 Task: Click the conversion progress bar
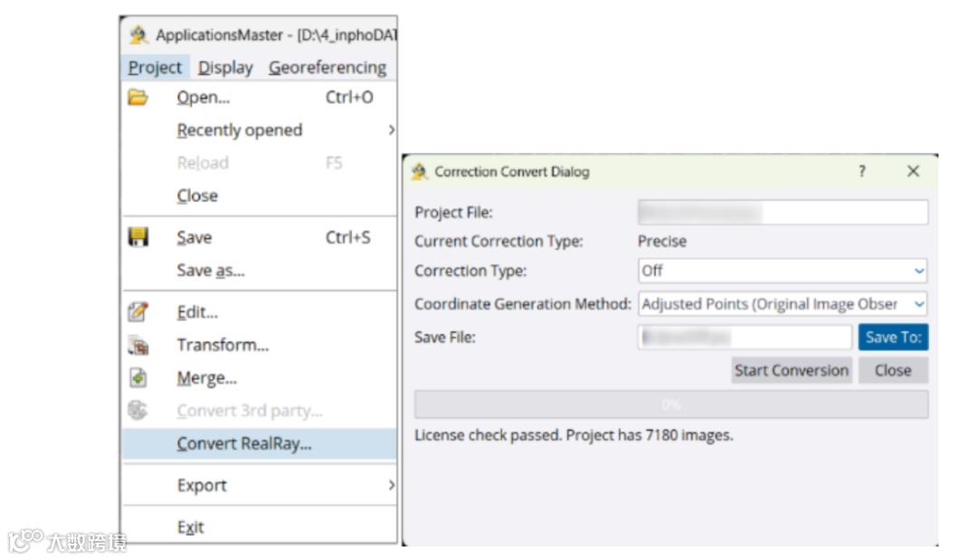[670, 404]
